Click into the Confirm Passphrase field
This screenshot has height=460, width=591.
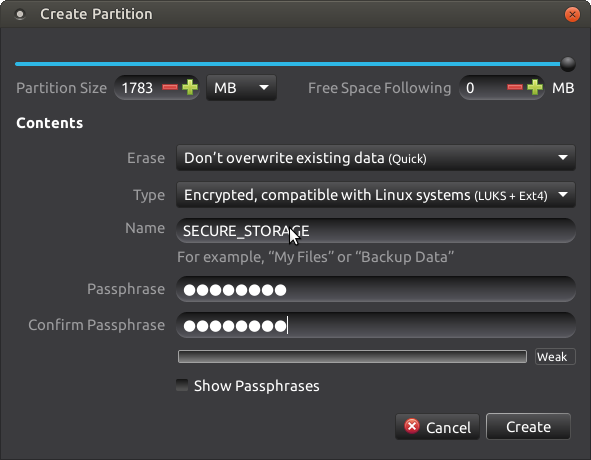(x=376, y=325)
